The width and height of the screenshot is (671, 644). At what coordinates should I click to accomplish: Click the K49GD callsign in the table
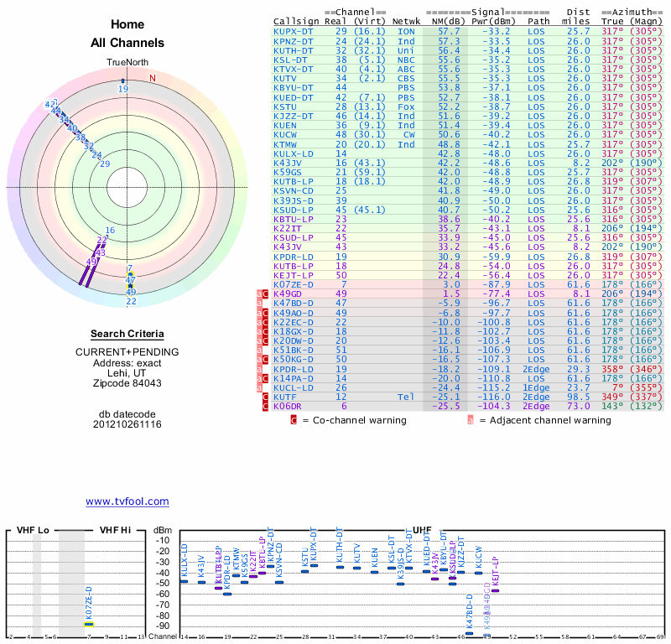287,294
